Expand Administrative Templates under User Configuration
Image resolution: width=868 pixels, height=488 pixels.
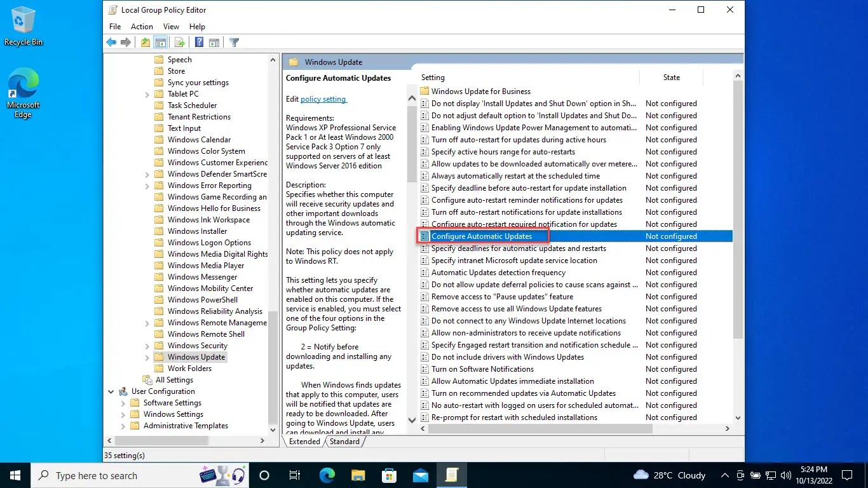[x=123, y=426]
